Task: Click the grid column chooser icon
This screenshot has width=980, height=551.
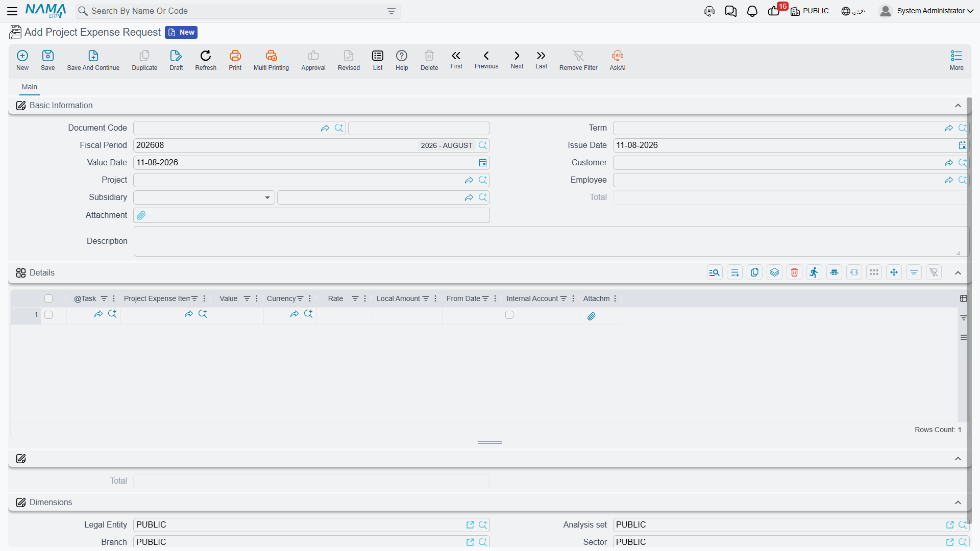Action: point(964,298)
